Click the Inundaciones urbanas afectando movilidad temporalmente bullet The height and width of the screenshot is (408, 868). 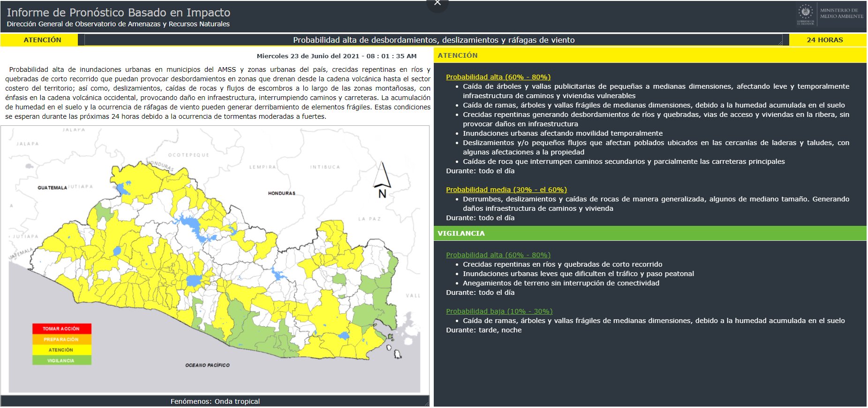[x=563, y=133]
